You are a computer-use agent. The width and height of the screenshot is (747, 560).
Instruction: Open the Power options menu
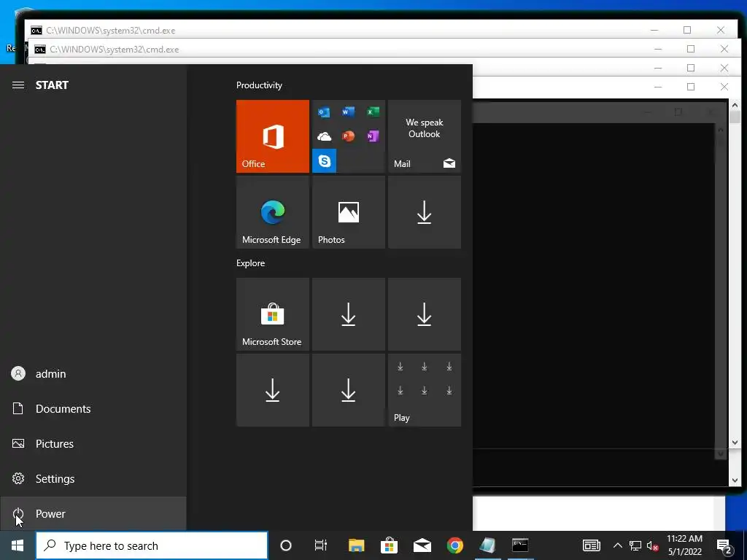click(93, 514)
